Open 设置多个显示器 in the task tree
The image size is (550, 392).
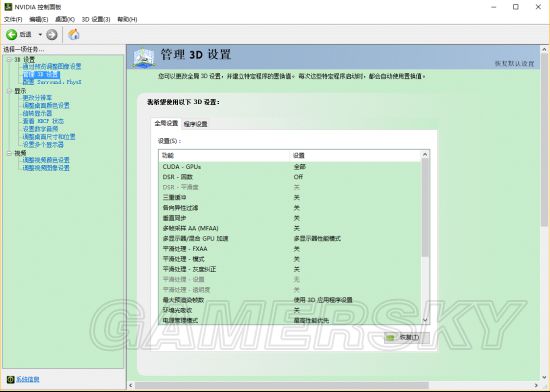click(x=43, y=144)
